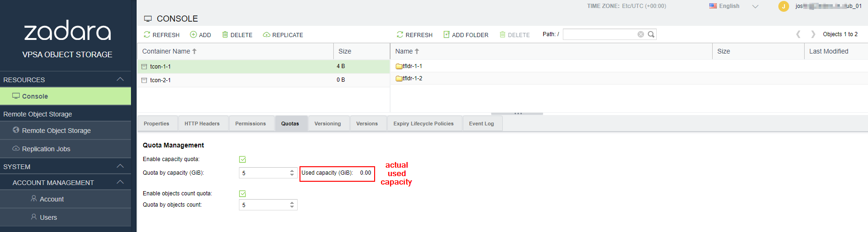Collapse the SYSTEM section

(120, 166)
